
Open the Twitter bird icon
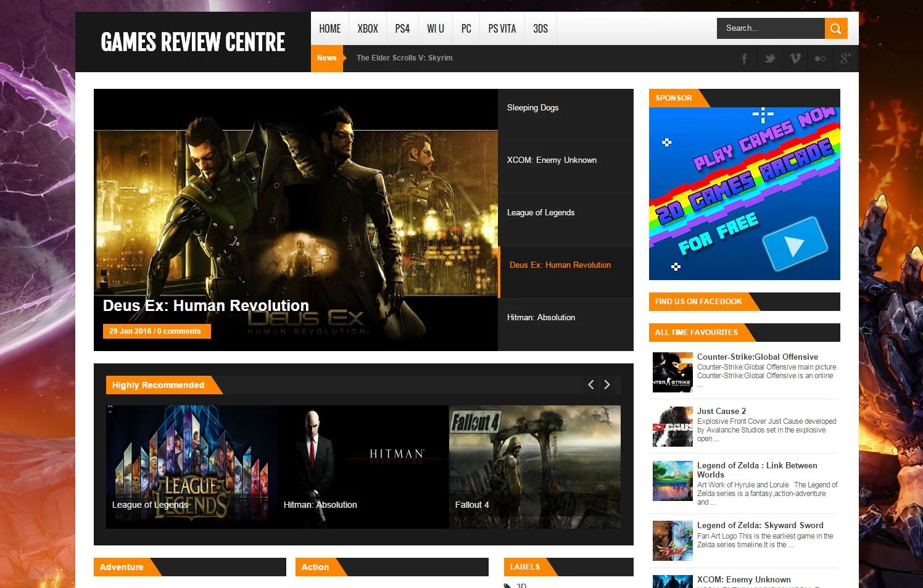coord(770,59)
